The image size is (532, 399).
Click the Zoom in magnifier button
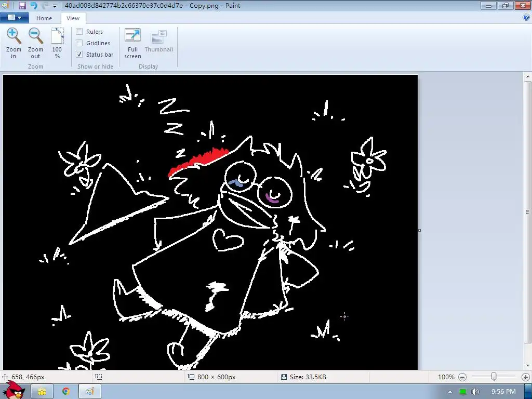point(14,44)
